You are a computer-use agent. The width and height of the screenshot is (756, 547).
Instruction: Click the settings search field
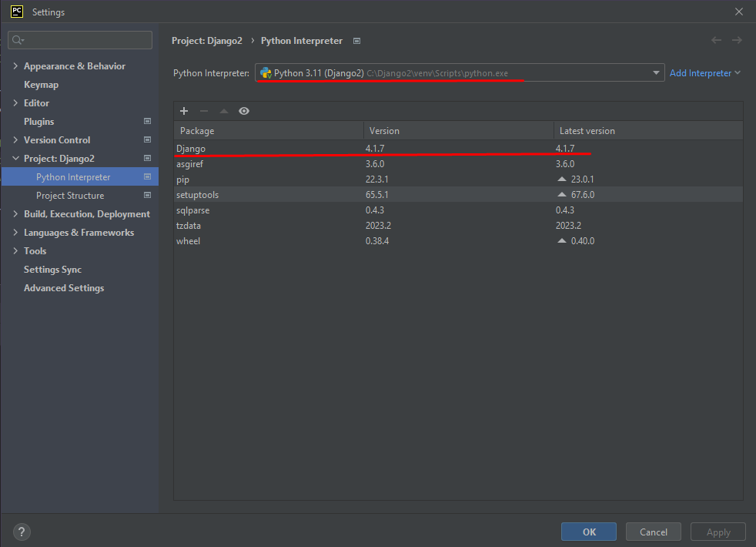pos(80,40)
